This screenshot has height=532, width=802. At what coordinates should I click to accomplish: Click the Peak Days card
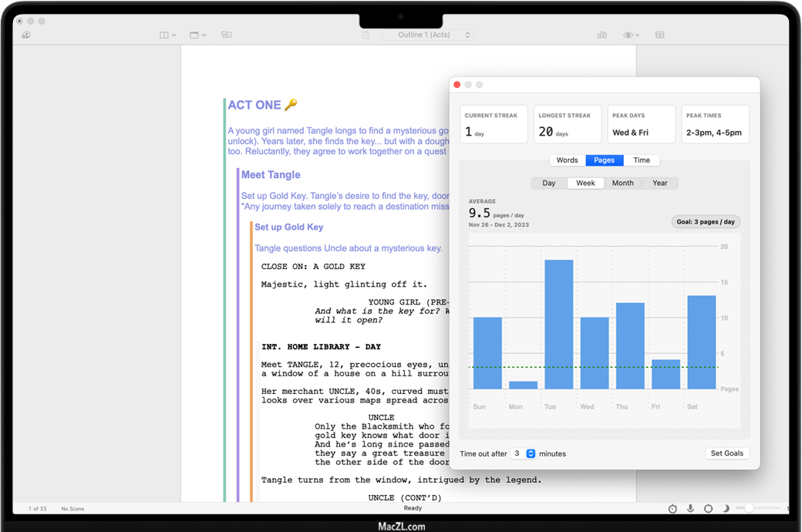click(642, 124)
